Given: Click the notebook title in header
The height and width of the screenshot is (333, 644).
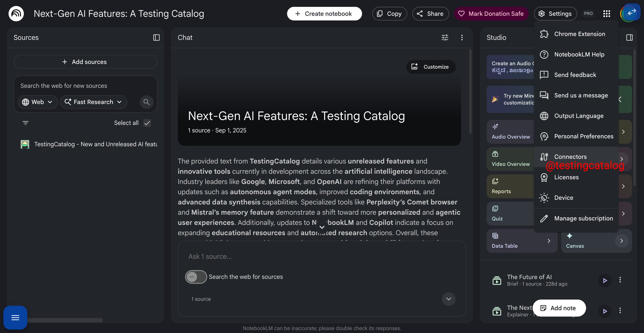Looking at the screenshot, I should pyautogui.click(x=119, y=14).
